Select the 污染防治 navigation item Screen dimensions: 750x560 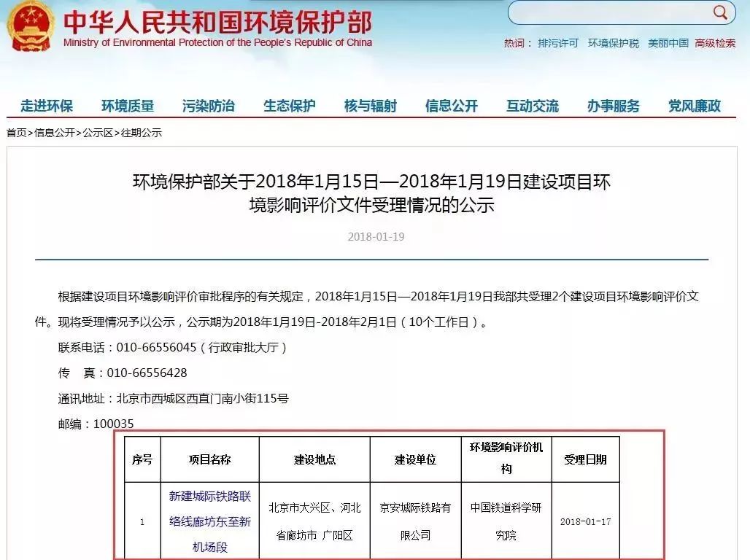pyautogui.click(x=209, y=106)
